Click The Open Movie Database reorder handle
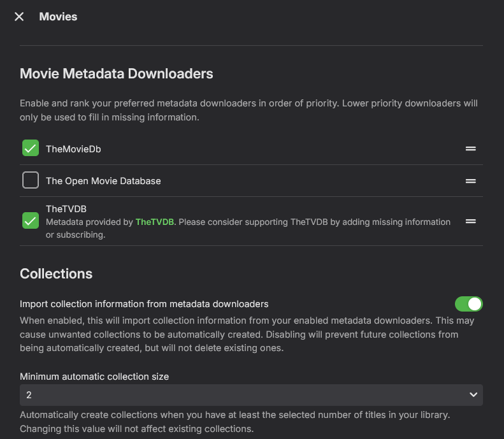The width and height of the screenshot is (504, 439). pos(471,181)
